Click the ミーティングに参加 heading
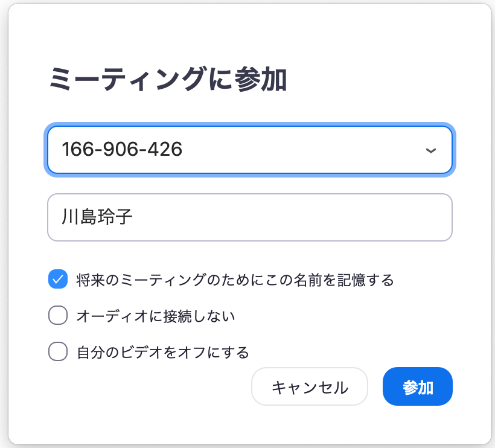The width and height of the screenshot is (495, 448). click(167, 80)
